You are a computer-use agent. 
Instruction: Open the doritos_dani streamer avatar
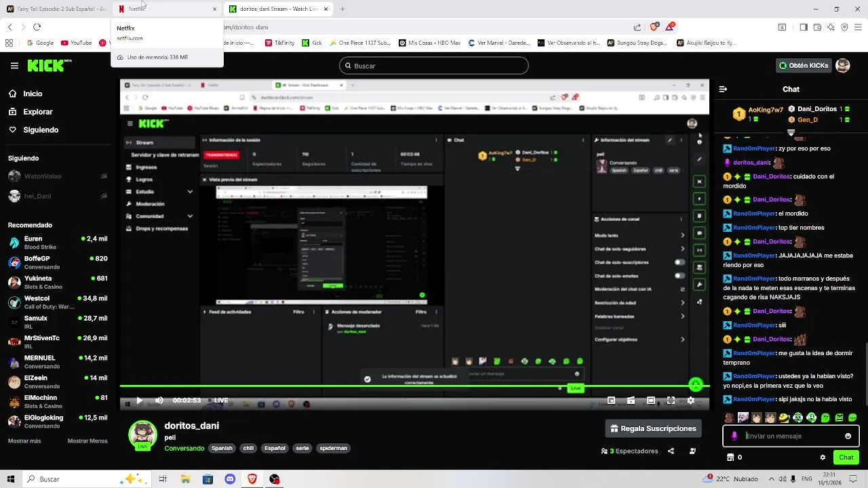point(143,435)
